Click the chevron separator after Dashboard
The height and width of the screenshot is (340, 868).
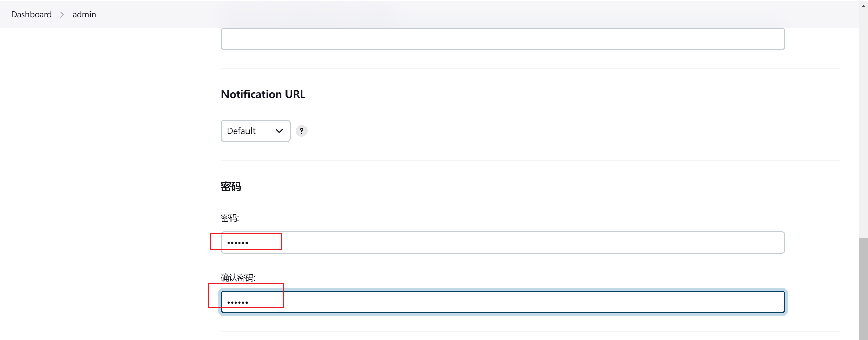point(62,15)
